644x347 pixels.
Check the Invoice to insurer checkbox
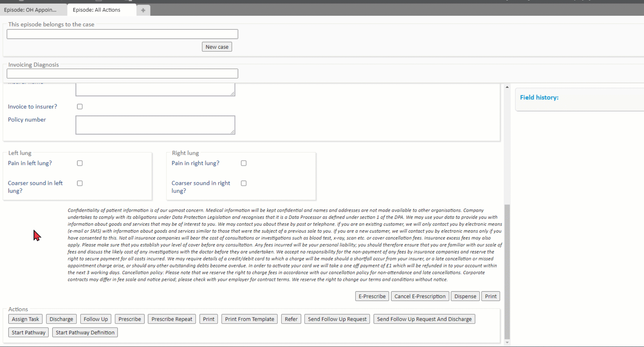(x=79, y=107)
